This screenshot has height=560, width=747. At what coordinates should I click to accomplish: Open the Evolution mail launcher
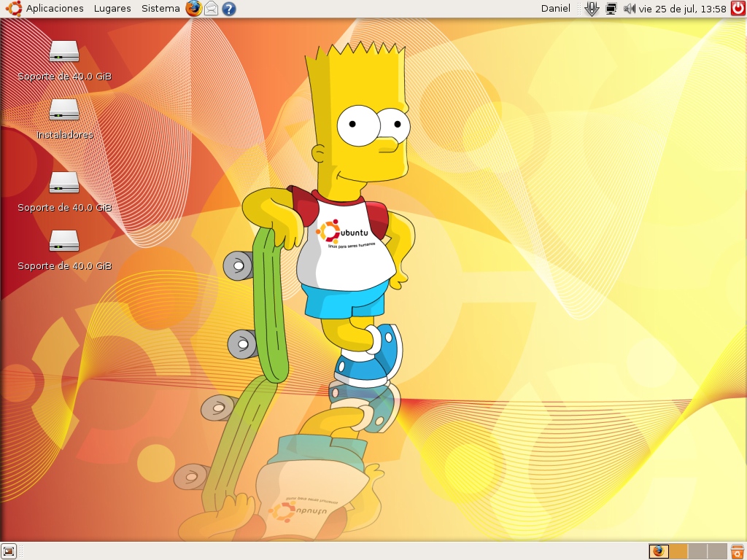coord(211,9)
